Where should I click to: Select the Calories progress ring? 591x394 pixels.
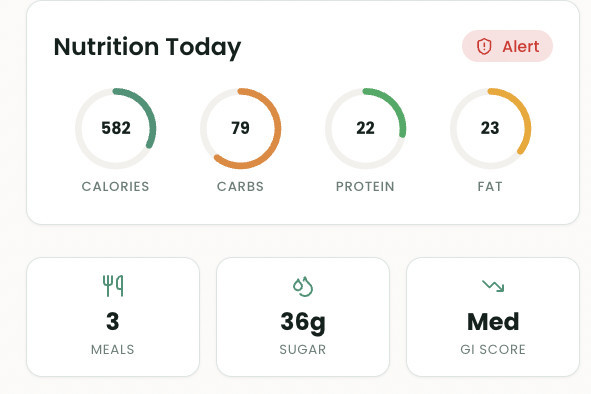[x=116, y=128]
